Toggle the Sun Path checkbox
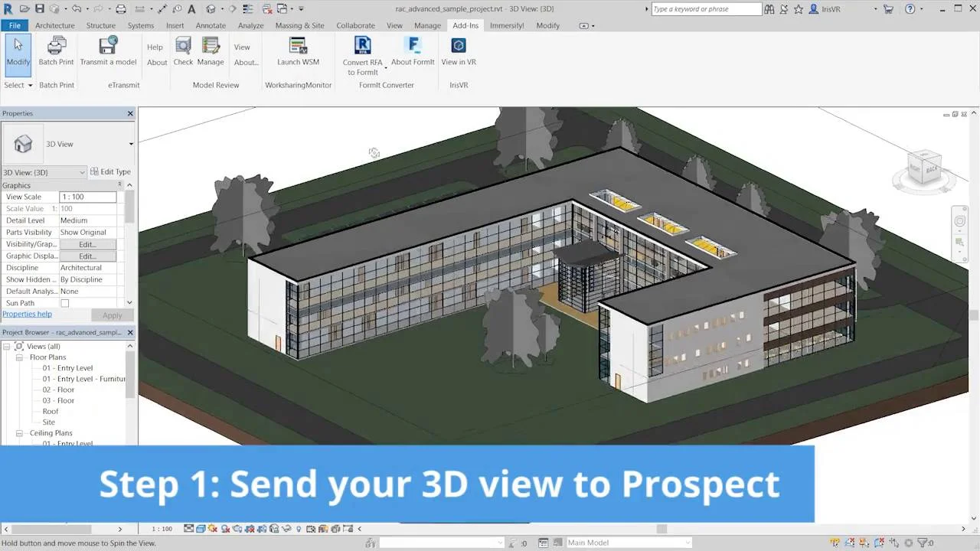 (x=64, y=303)
